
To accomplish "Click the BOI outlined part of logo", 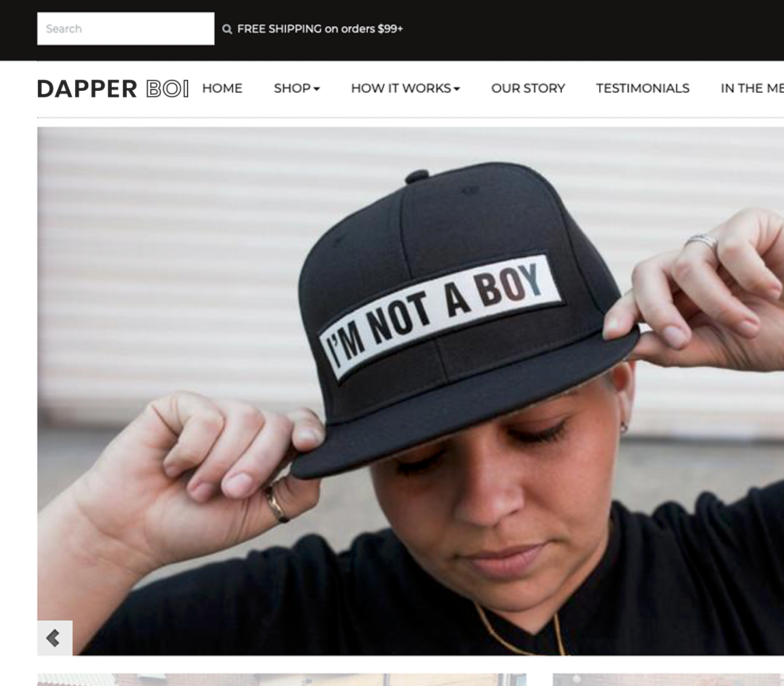I will [x=167, y=88].
